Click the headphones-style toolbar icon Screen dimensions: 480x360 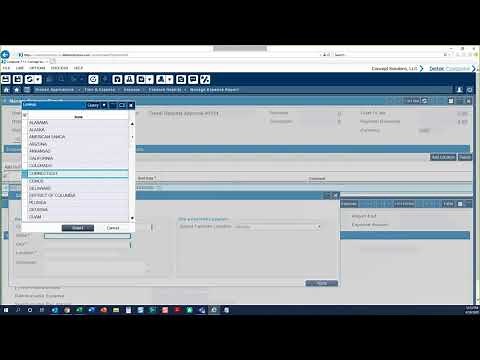(117, 79)
